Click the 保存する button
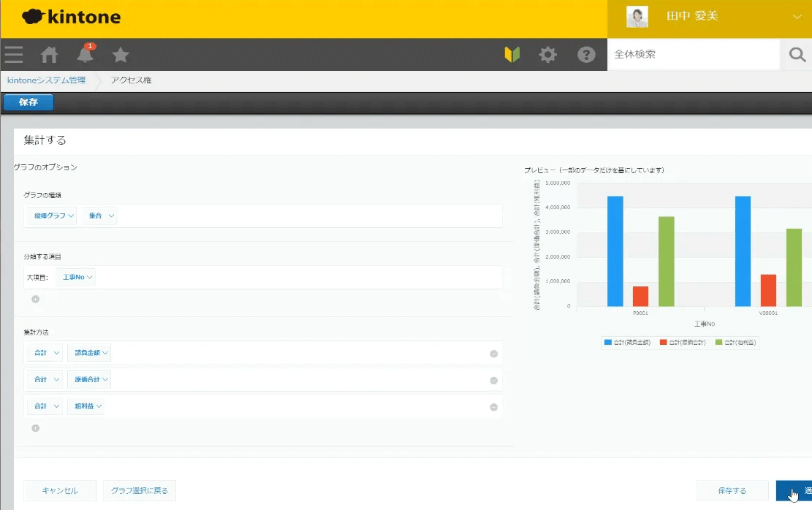 [x=732, y=491]
